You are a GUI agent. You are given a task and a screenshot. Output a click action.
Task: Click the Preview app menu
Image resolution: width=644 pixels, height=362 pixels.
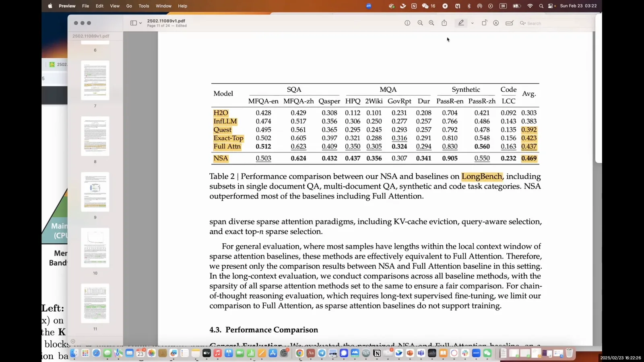67,6
